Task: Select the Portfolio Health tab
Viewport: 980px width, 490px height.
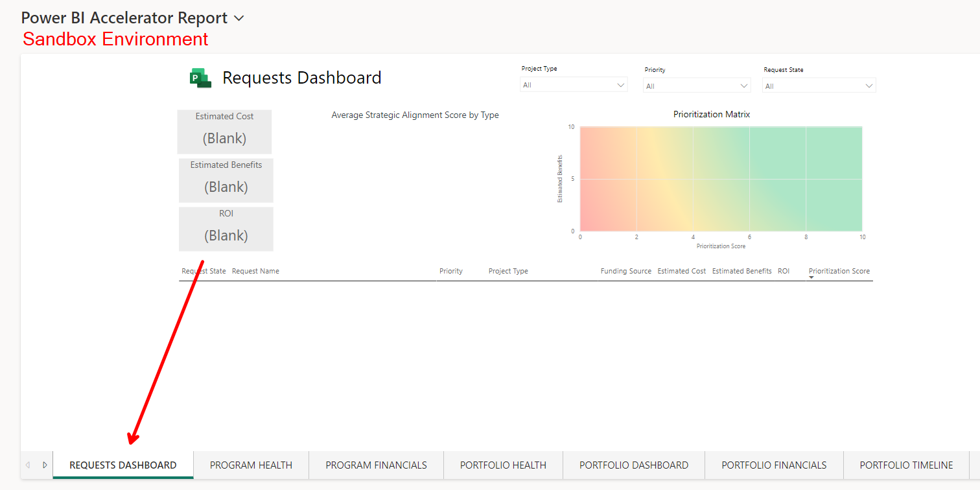Action: pyautogui.click(x=502, y=465)
